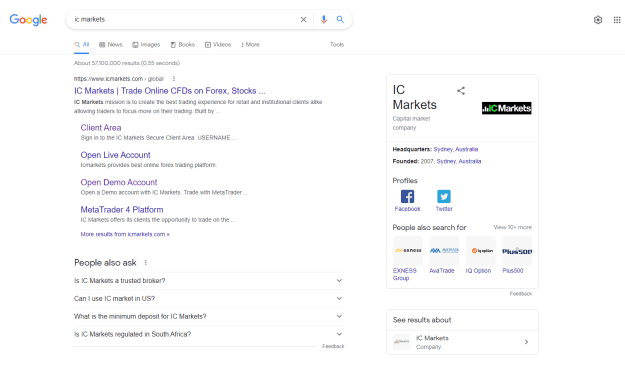
Task: Open Founded location Sydney, Australia link
Action: [x=459, y=161]
